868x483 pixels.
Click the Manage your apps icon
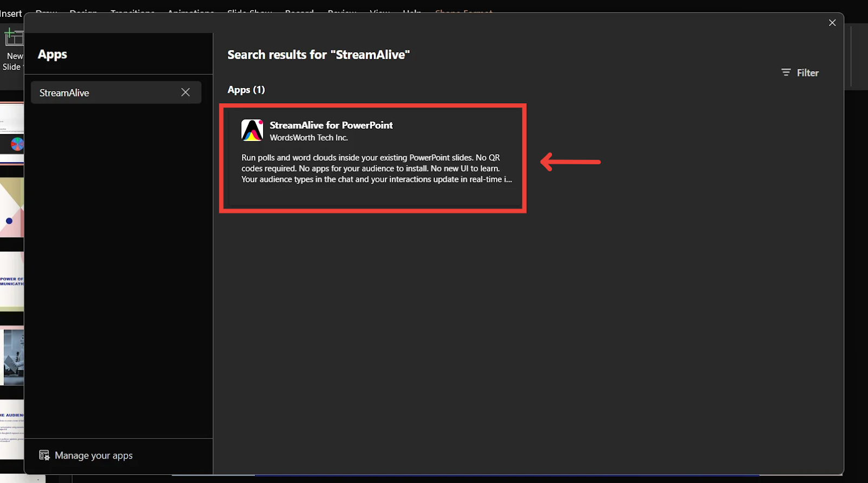tap(44, 455)
